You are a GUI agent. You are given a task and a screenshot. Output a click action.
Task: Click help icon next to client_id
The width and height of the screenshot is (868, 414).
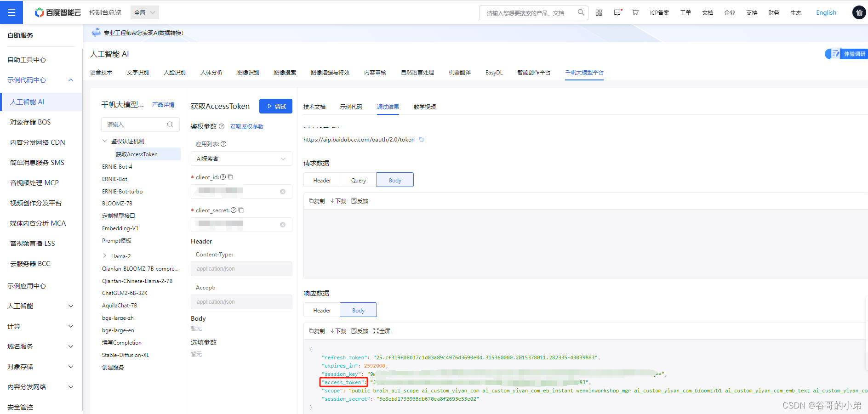(223, 177)
